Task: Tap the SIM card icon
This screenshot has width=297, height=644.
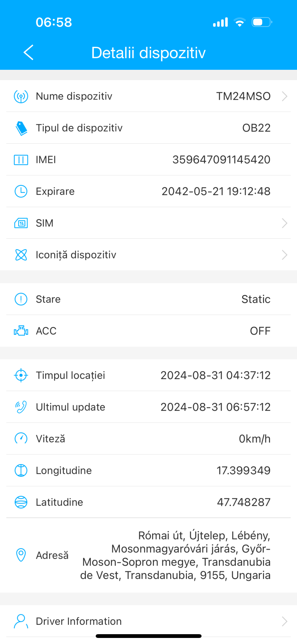Action: click(21, 223)
